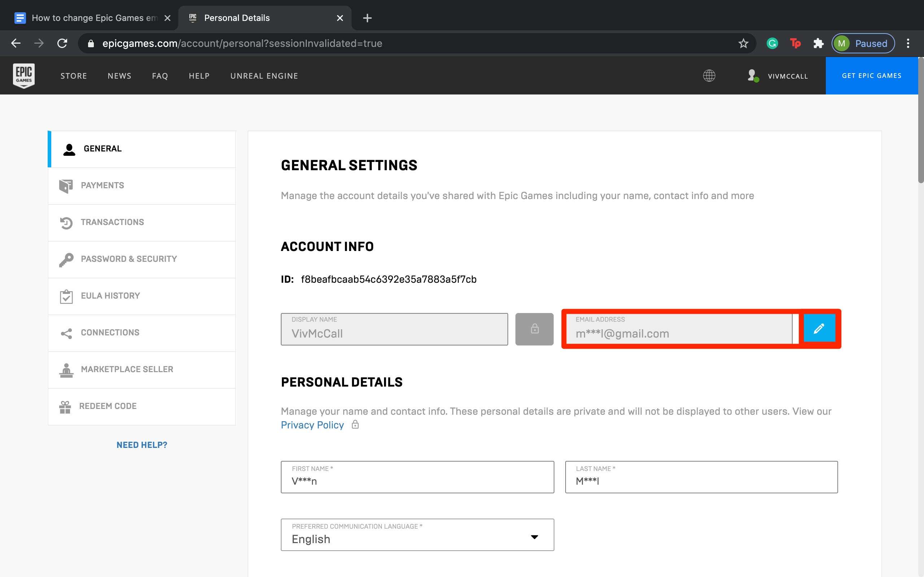Viewport: 924px width, 577px height.
Task: Click the email address edit pencil icon
Action: click(x=820, y=329)
